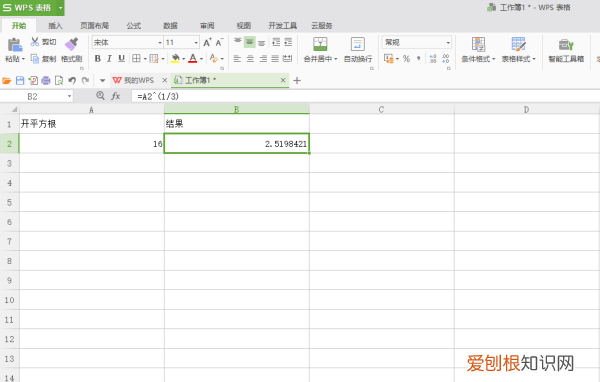Click the red font color A swatch
This screenshot has width=600, height=382.
pyautogui.click(x=193, y=58)
